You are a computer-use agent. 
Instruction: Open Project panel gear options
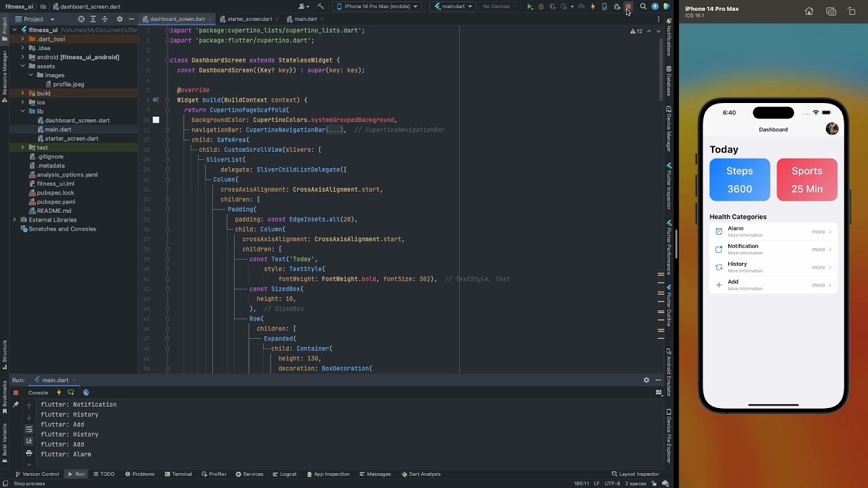[119, 19]
